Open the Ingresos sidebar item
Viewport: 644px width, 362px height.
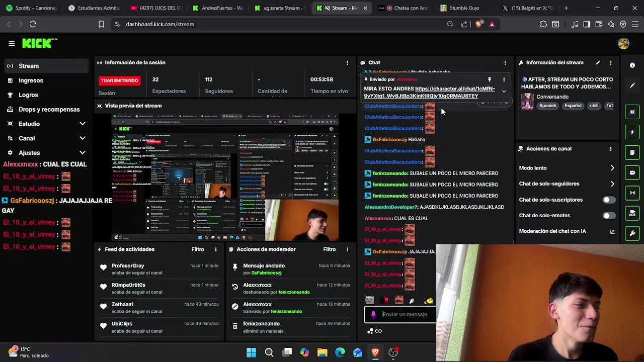(45, 80)
